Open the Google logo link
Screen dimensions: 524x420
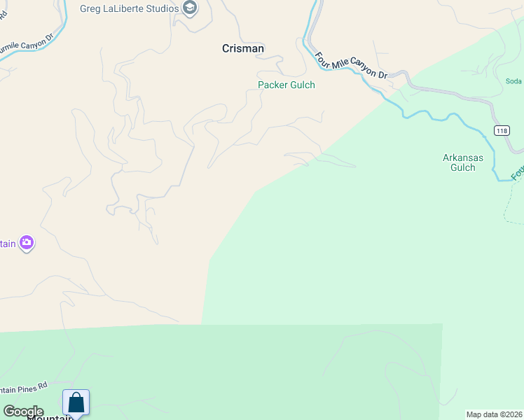click(23, 411)
